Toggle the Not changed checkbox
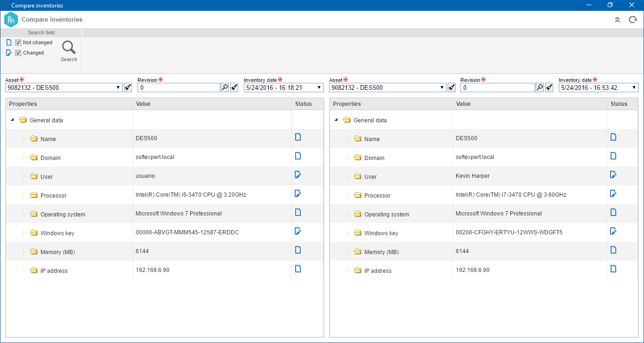The image size is (644, 343). (18, 43)
